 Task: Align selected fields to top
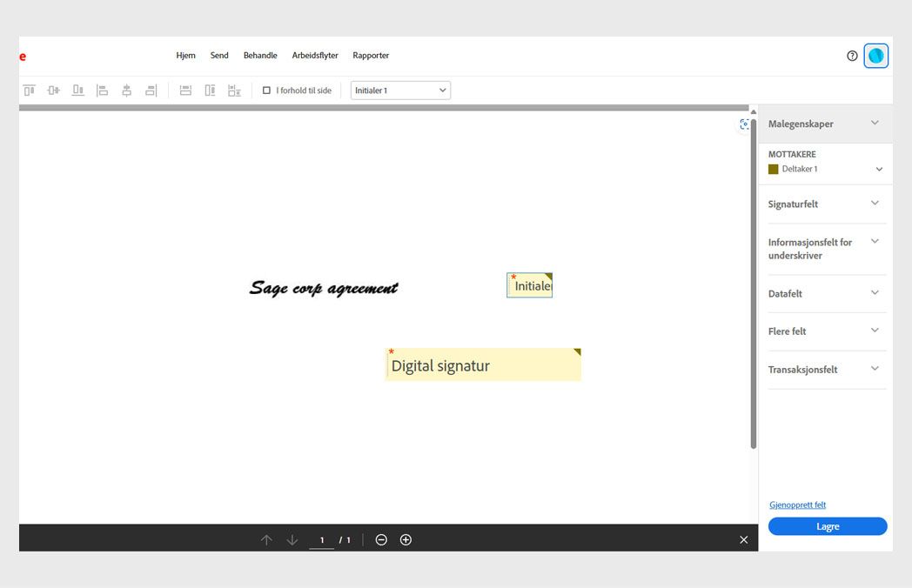[x=29, y=90]
